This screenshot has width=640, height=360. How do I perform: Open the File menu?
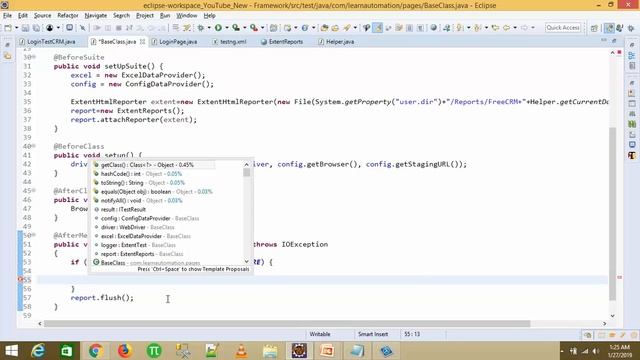click(x=7, y=16)
